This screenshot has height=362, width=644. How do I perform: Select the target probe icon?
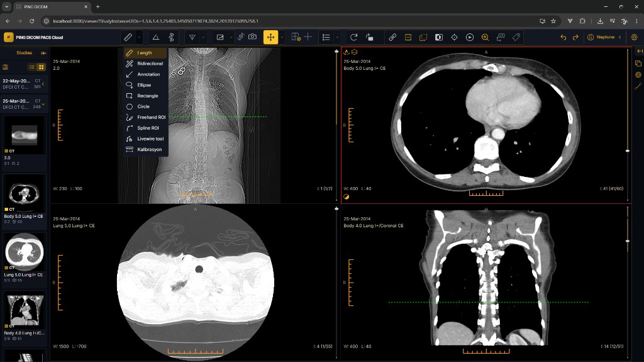tap(454, 37)
